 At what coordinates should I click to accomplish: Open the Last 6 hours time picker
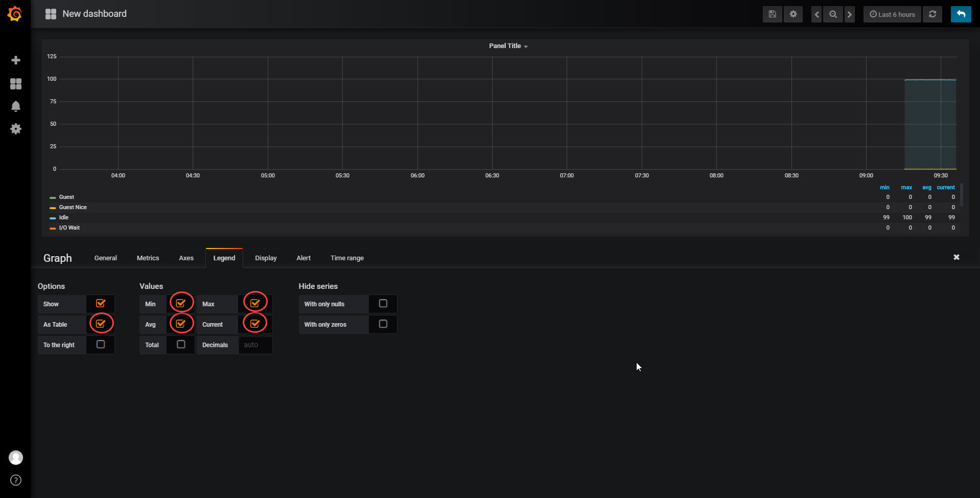click(892, 14)
